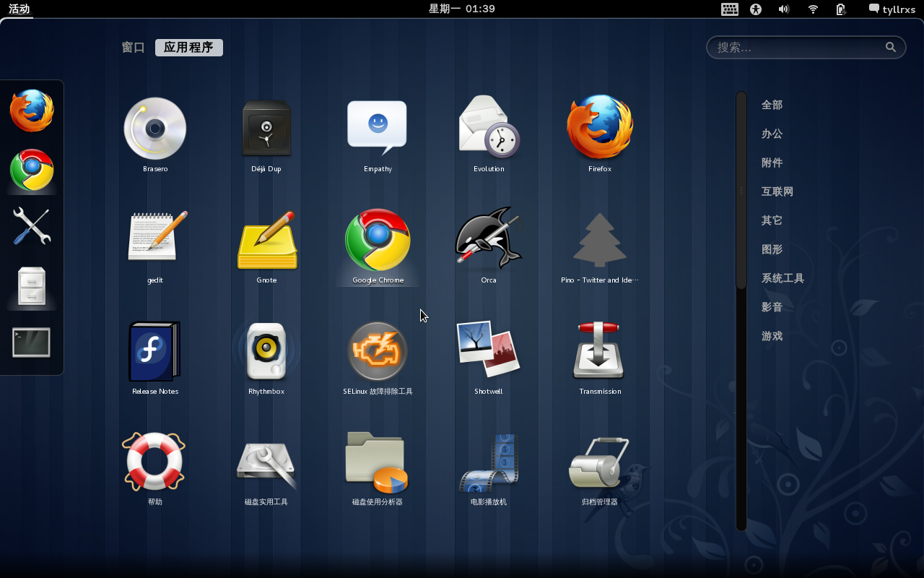Filter by 附件 category
This screenshot has height=578, width=924.
(x=772, y=163)
